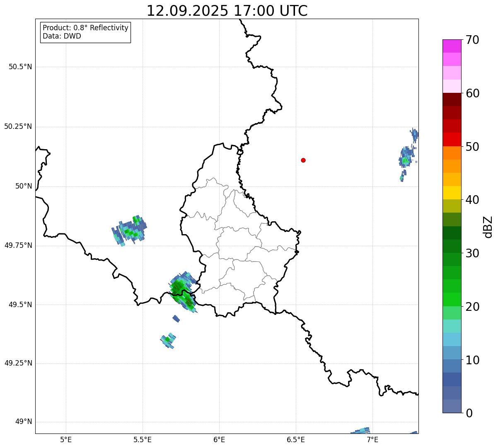Screen dimensions: 498x448
Task: Click the plot title showing 12.09.2025 17:00 UTC
Action: [227, 11]
